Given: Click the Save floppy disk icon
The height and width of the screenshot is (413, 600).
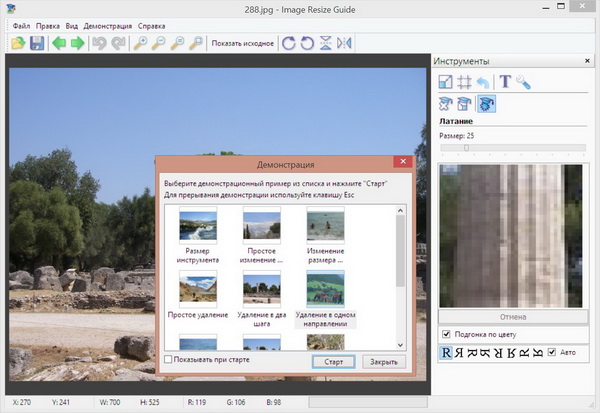Looking at the screenshot, I should 37,43.
